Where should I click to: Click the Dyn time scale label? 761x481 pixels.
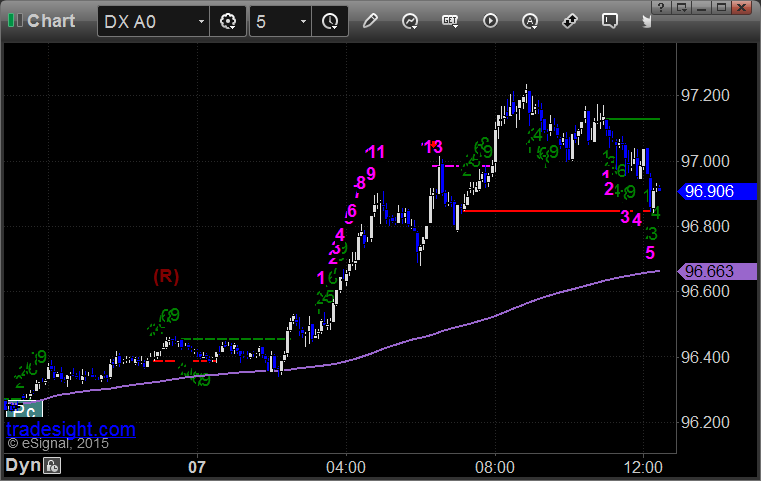tap(23, 465)
